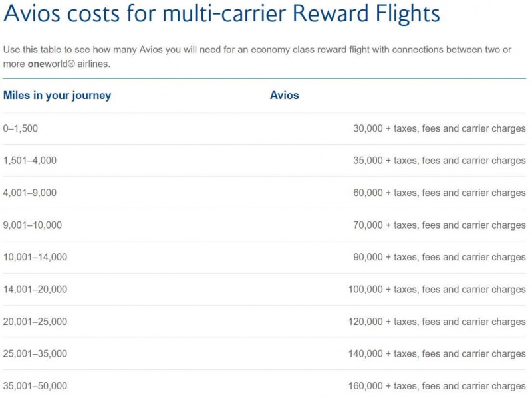Click the '60,000 + taxes, fees' Avios cost
The width and height of the screenshot is (532, 398).
(x=439, y=193)
